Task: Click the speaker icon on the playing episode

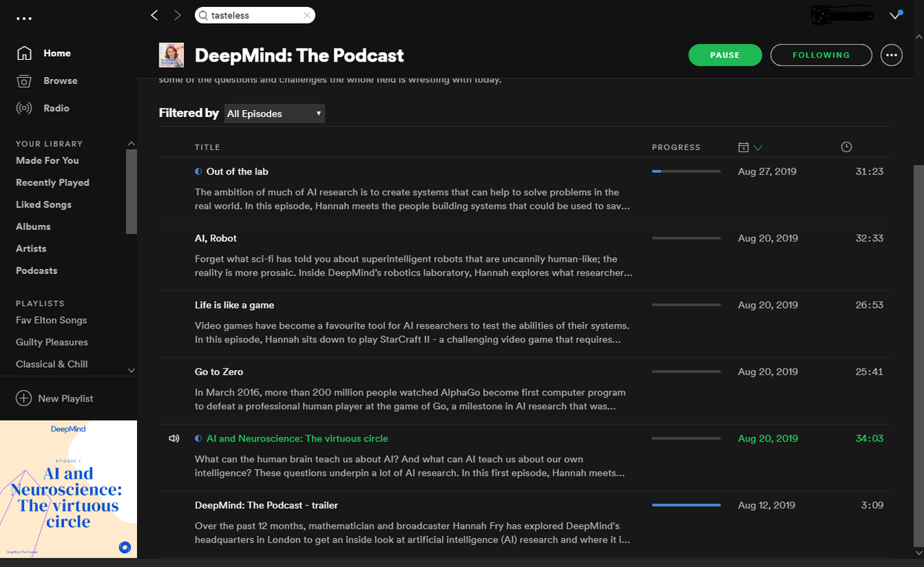Action: coord(174,439)
